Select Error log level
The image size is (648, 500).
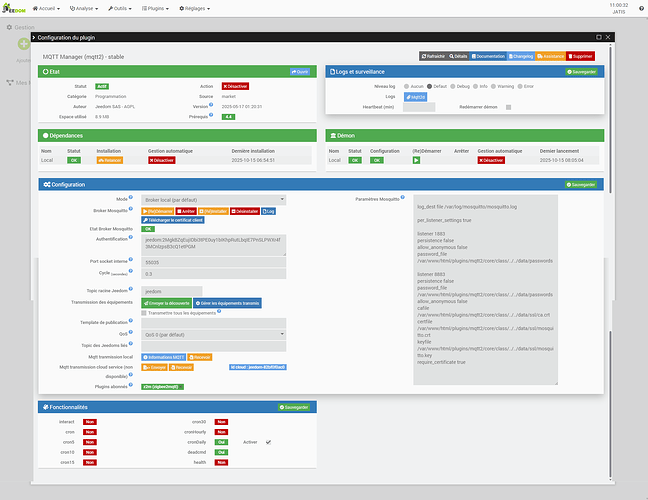pyautogui.click(x=520, y=86)
